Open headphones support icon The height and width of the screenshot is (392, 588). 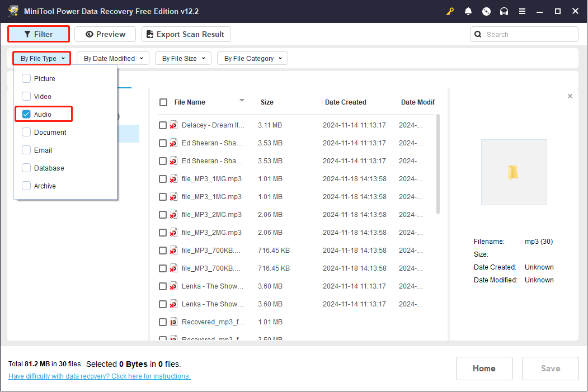point(504,11)
